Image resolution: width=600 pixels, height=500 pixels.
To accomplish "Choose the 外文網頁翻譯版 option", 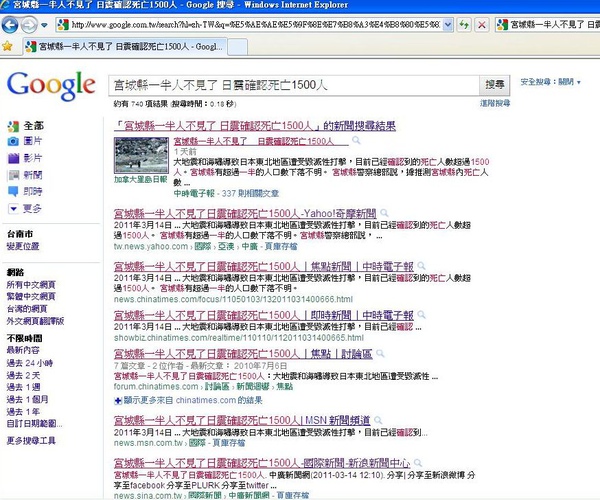I will [x=35, y=321].
